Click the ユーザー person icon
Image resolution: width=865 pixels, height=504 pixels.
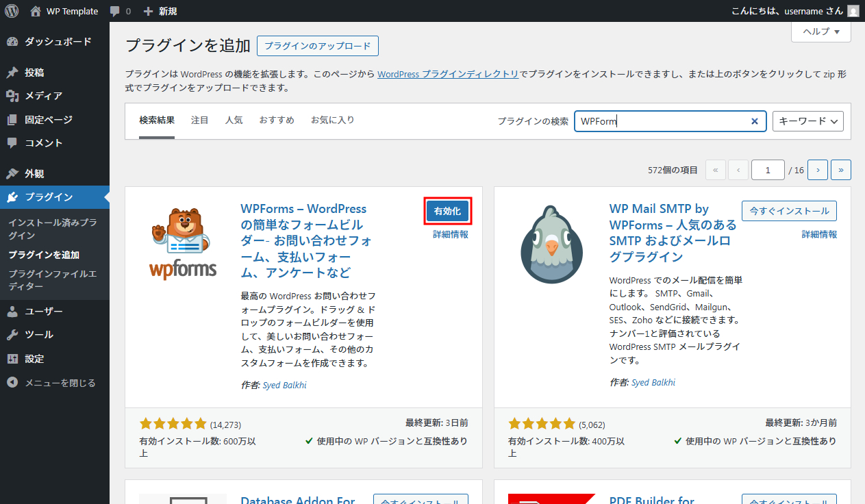[12, 312]
